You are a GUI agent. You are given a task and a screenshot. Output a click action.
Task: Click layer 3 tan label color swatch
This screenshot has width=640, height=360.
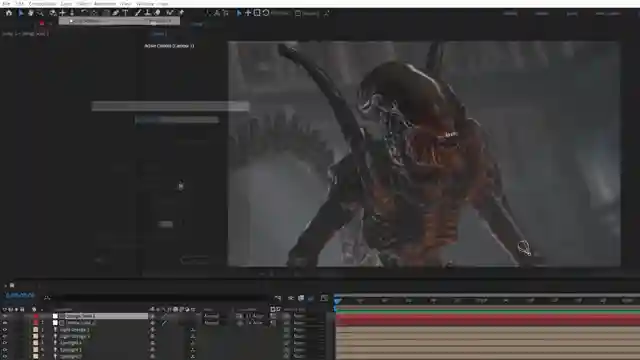pyautogui.click(x=36, y=330)
